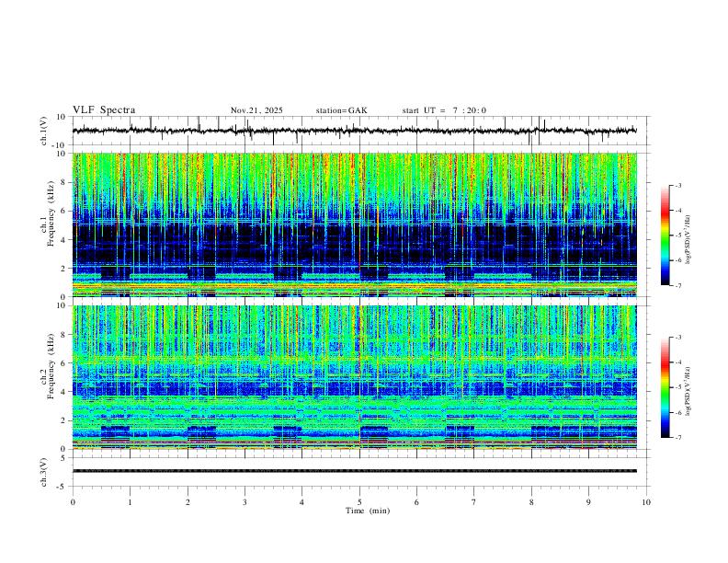This screenshot has height=563, width=728.
Task: Click the time axis tick label "3"
Action: (245, 502)
